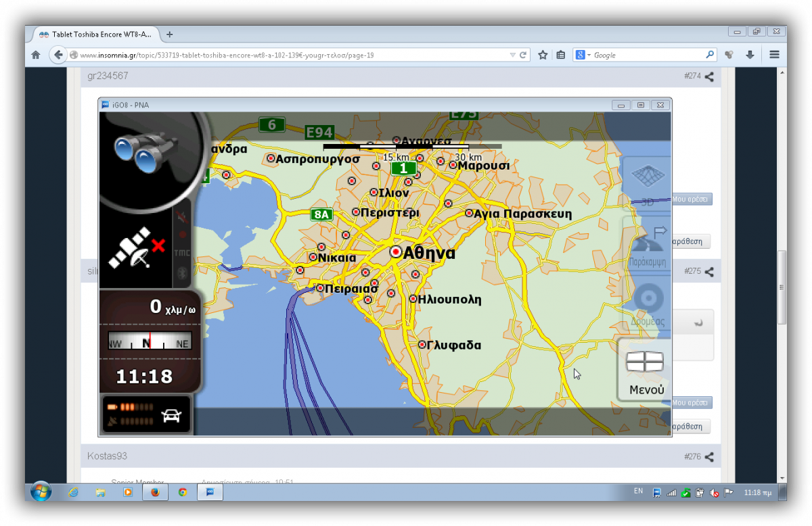Click the Firefox home button

36,55
